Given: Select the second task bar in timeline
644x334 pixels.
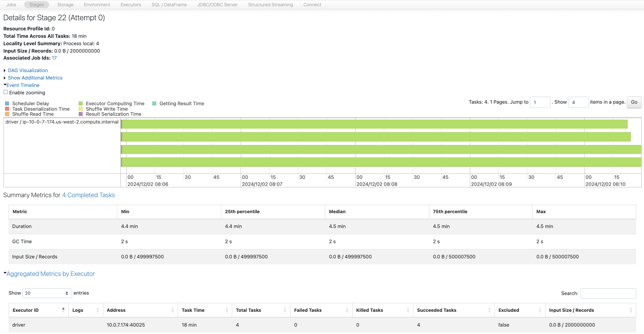Looking at the screenshot, I should [x=376, y=137].
